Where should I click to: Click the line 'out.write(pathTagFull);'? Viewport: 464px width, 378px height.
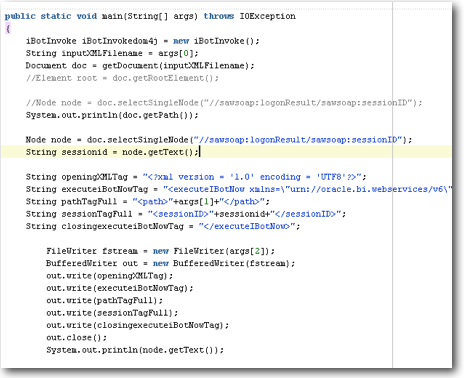104,300
